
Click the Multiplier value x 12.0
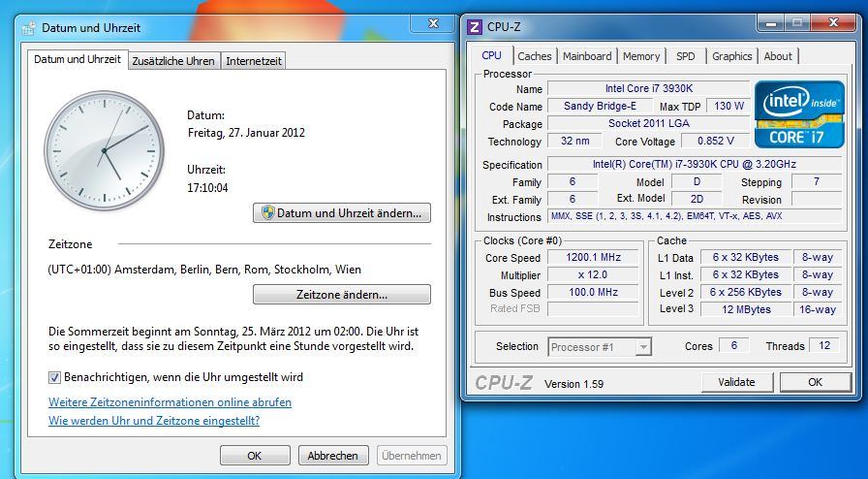(x=593, y=275)
